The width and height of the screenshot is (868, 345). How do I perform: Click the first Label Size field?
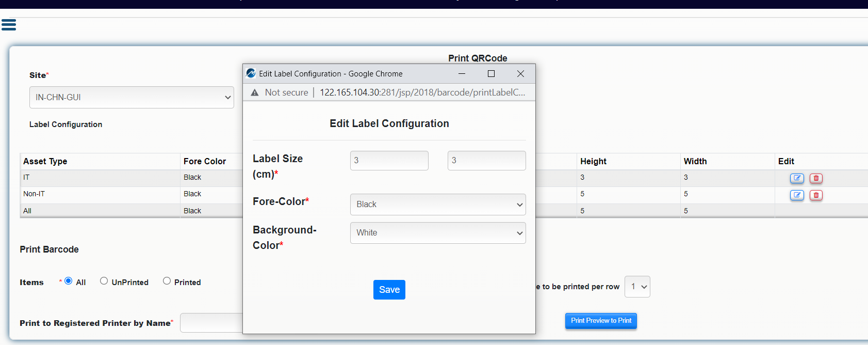[389, 161]
